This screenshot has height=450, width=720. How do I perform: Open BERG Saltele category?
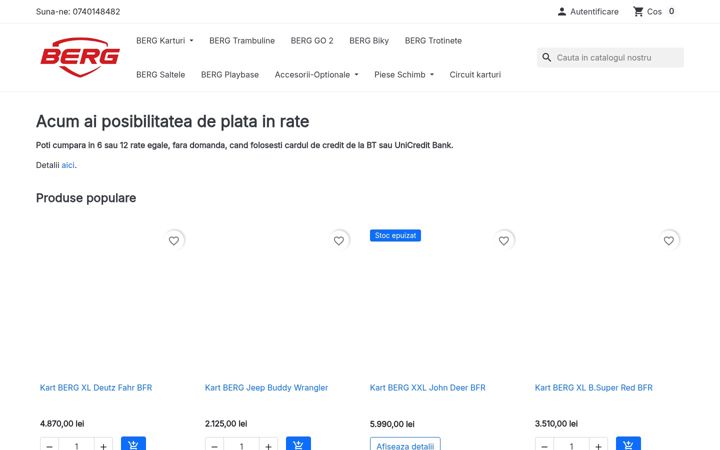point(160,74)
